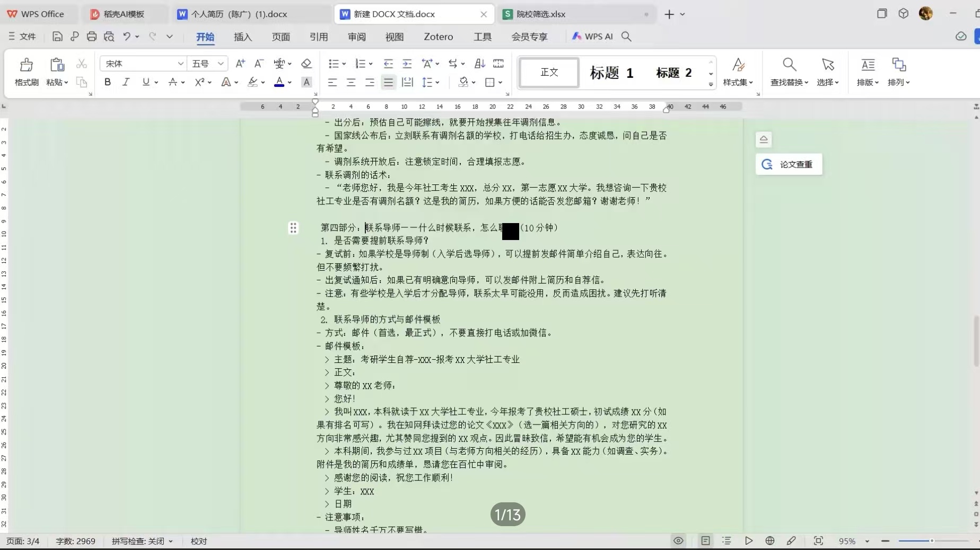Click the sort (A-Z) icon
Viewport: 980px width, 550px height.
click(479, 64)
